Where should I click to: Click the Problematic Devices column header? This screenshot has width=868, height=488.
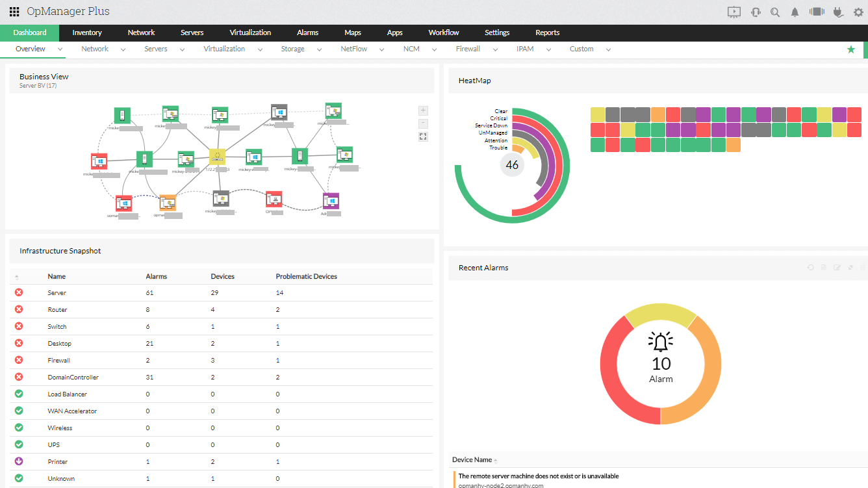pos(307,276)
